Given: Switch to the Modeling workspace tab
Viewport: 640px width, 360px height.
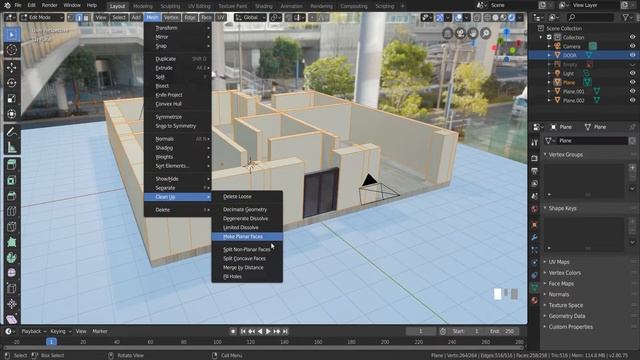Looking at the screenshot, I should (142, 6).
